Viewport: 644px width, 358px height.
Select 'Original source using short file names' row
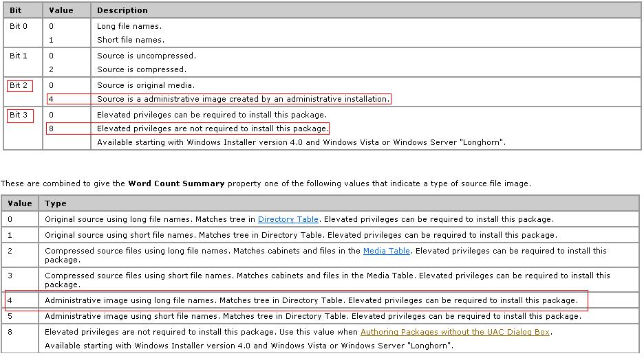coord(299,235)
